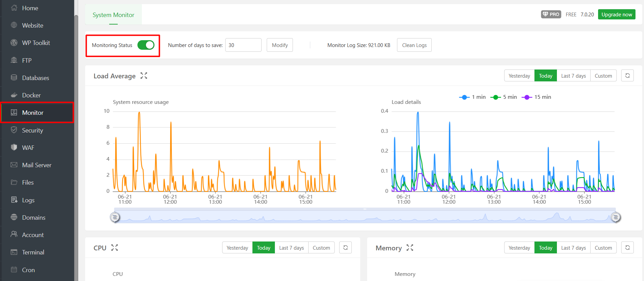Show Last 7 days Memory data
The width and height of the screenshot is (644, 281).
pos(573,248)
